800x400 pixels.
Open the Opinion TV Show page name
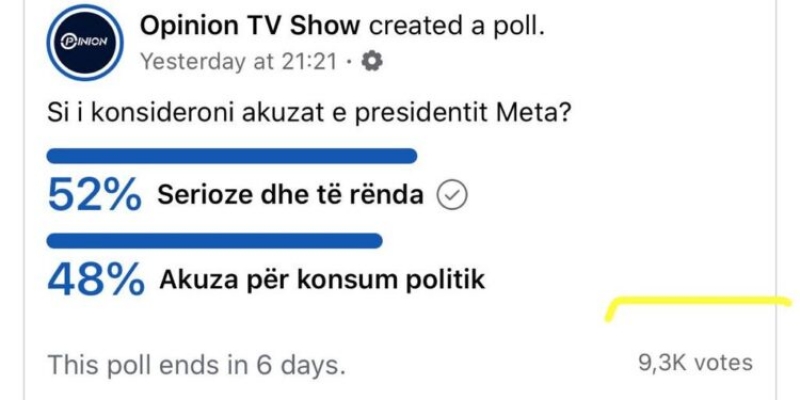250,26
